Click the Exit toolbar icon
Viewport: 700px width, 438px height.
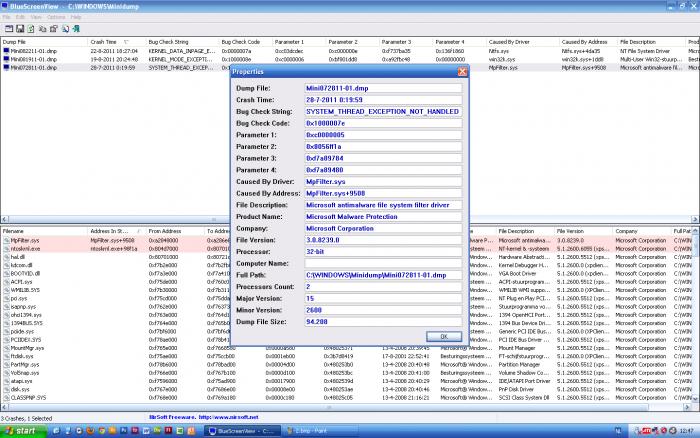coord(76,29)
